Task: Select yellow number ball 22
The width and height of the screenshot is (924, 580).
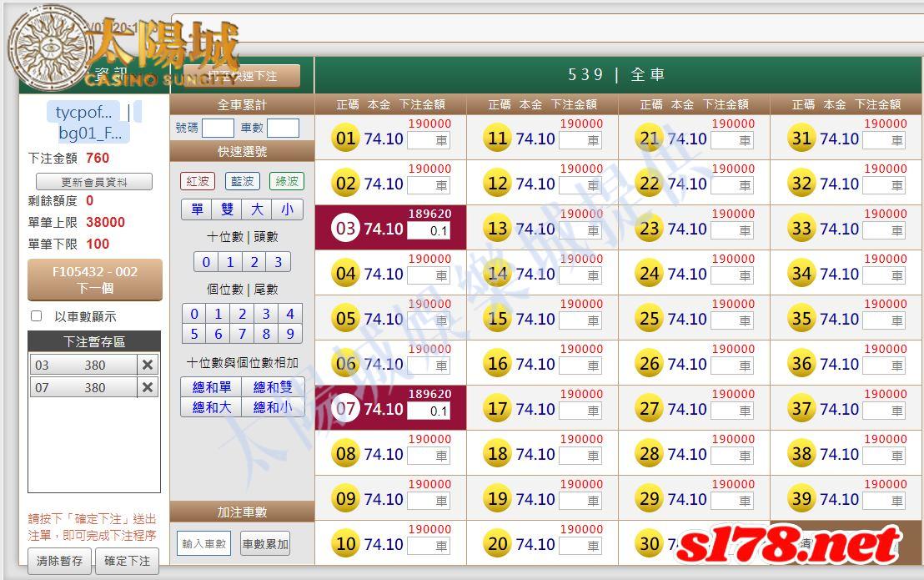Action: point(650,184)
